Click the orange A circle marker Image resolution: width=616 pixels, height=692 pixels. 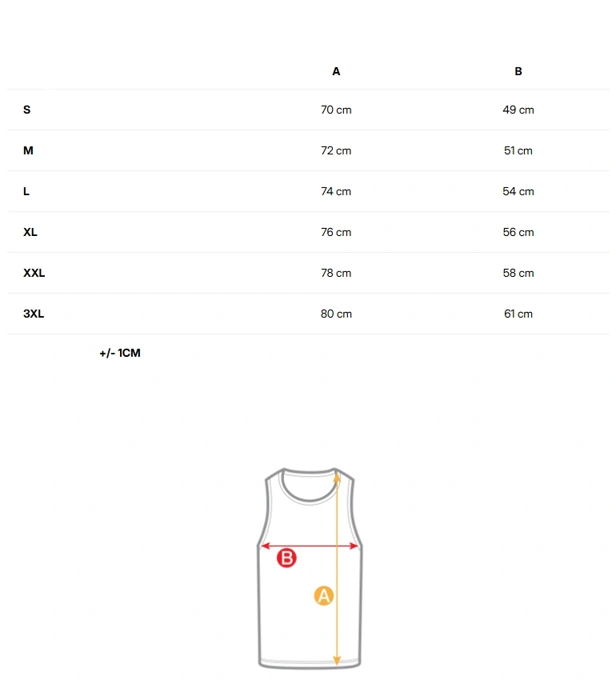(323, 596)
